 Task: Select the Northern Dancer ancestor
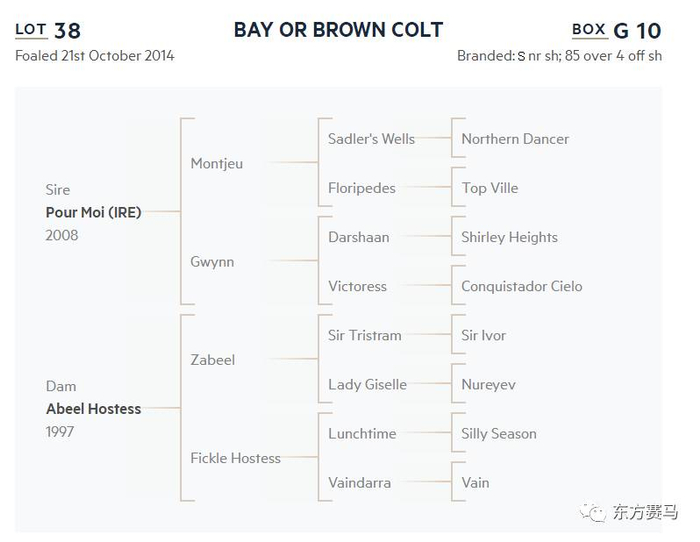click(515, 139)
